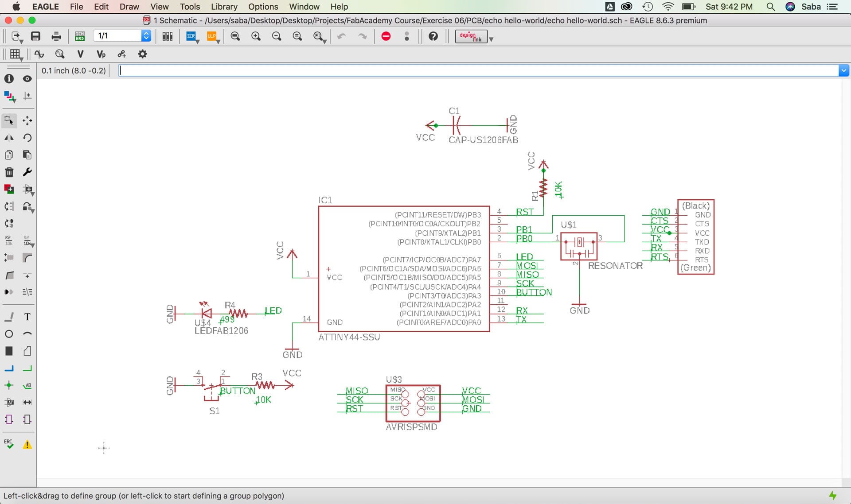Select the Show eye tool
This screenshot has width=851, height=504.
(x=27, y=79)
